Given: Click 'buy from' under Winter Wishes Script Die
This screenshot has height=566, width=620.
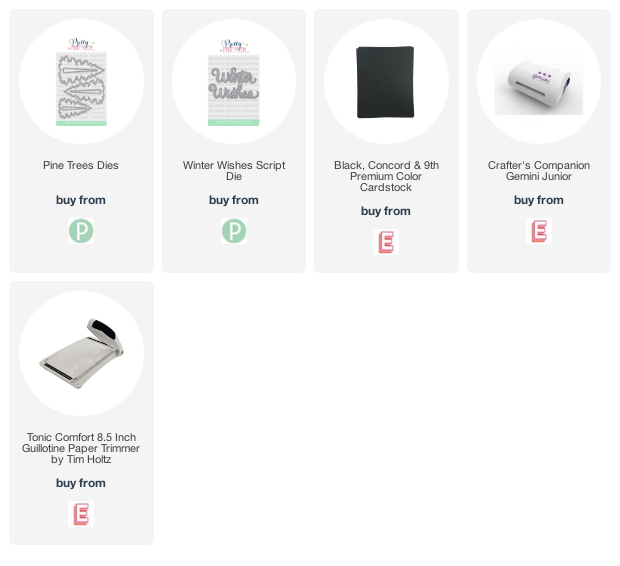Looking at the screenshot, I should coord(234,200).
